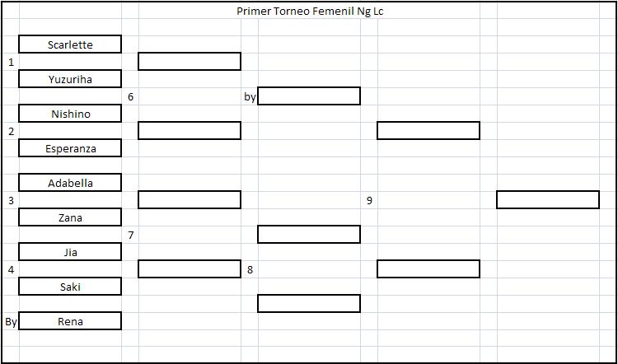
Task: Select the Primer Torneo Femenil title cell
Action: point(309,11)
